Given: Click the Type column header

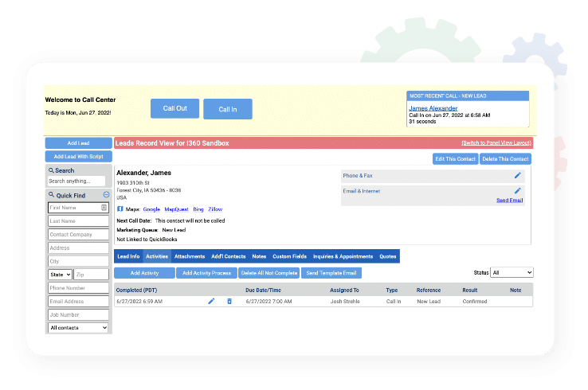Looking at the screenshot, I should pyautogui.click(x=392, y=291).
